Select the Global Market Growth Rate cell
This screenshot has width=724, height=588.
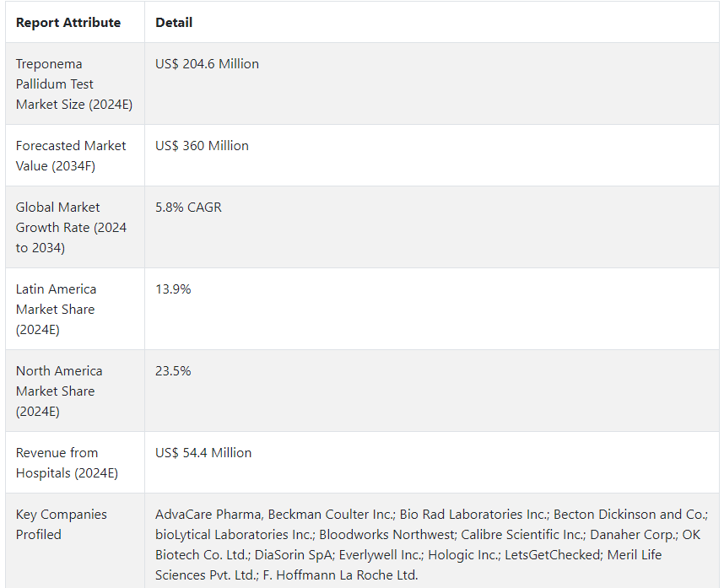(71, 228)
